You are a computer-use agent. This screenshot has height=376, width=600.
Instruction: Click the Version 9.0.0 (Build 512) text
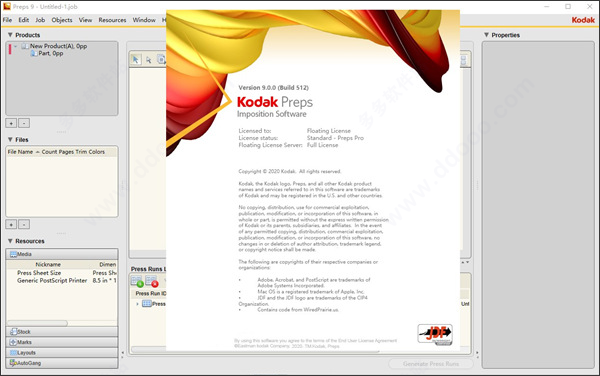[273, 88]
